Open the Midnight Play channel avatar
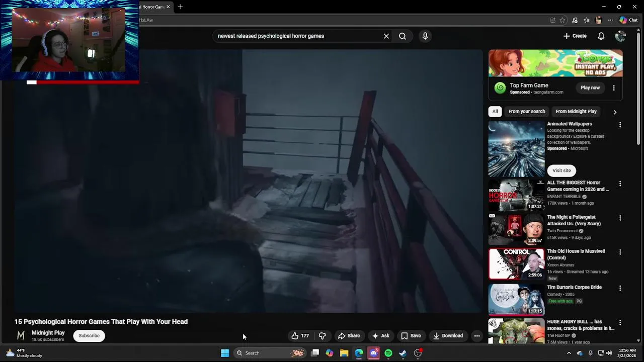Image resolution: width=644 pixels, height=362 pixels. coord(21,335)
